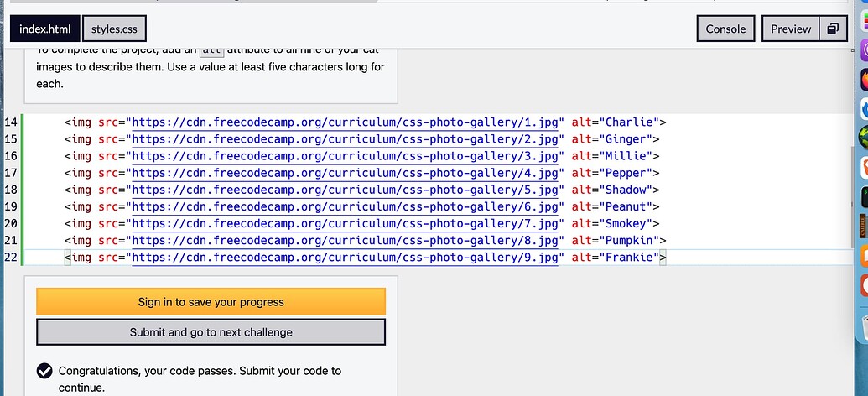Place cursor after alt="Frankie" on line 22
Image resolution: width=868 pixels, height=396 pixels.
pyautogui.click(x=660, y=258)
